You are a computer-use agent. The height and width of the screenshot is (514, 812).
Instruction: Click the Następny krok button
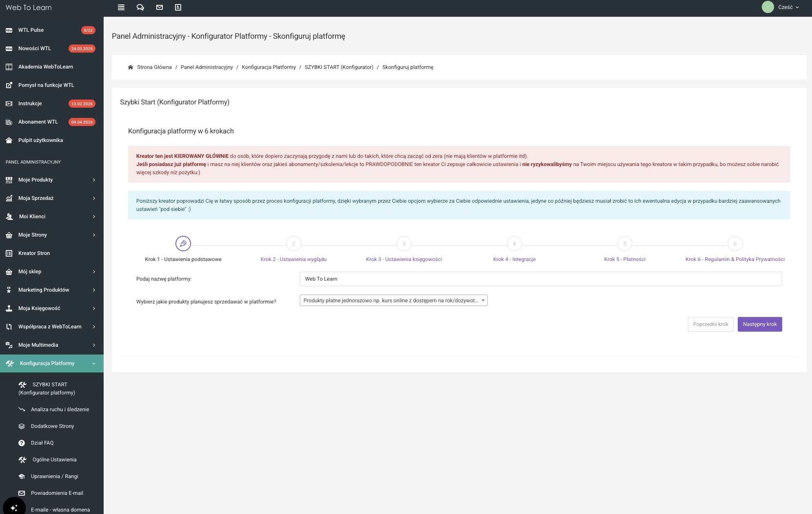[760, 324]
